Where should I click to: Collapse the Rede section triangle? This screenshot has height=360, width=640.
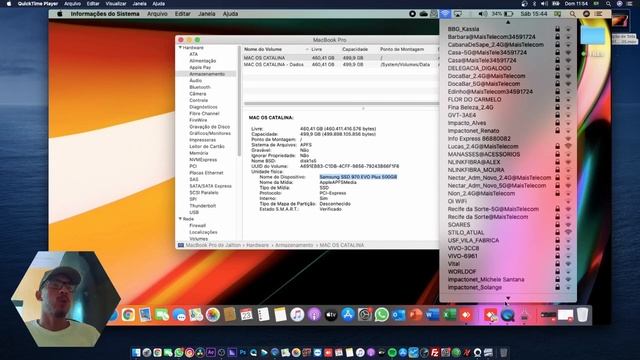(x=180, y=219)
